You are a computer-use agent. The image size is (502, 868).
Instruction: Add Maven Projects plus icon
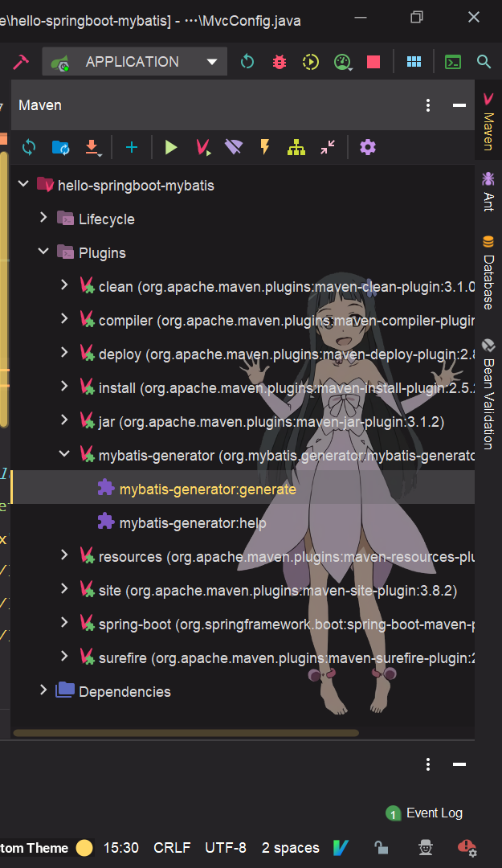pyautogui.click(x=132, y=147)
